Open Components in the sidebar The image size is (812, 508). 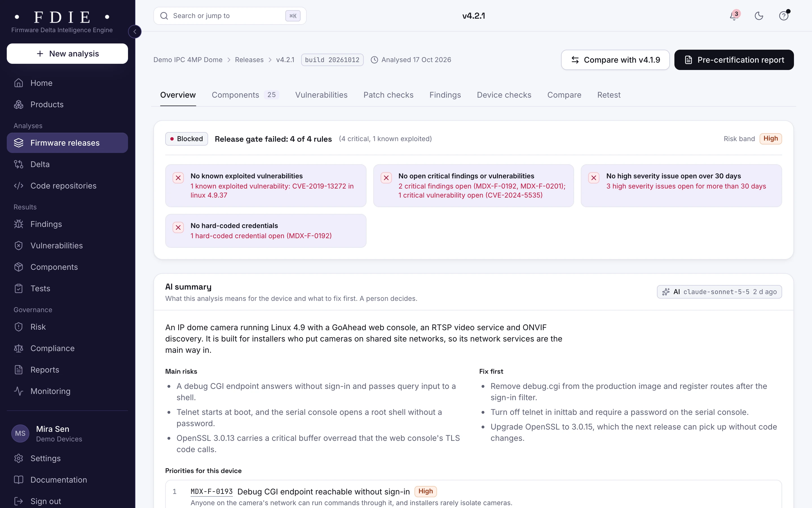click(x=67, y=267)
